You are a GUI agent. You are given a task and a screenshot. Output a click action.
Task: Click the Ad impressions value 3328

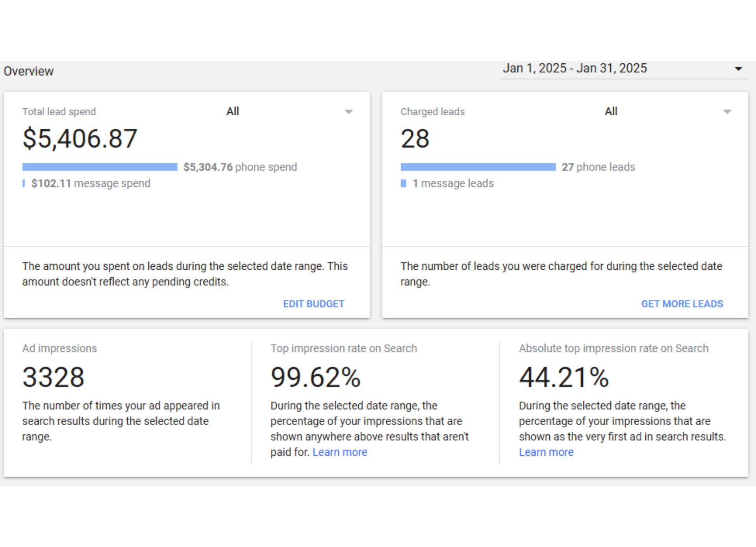(53, 377)
